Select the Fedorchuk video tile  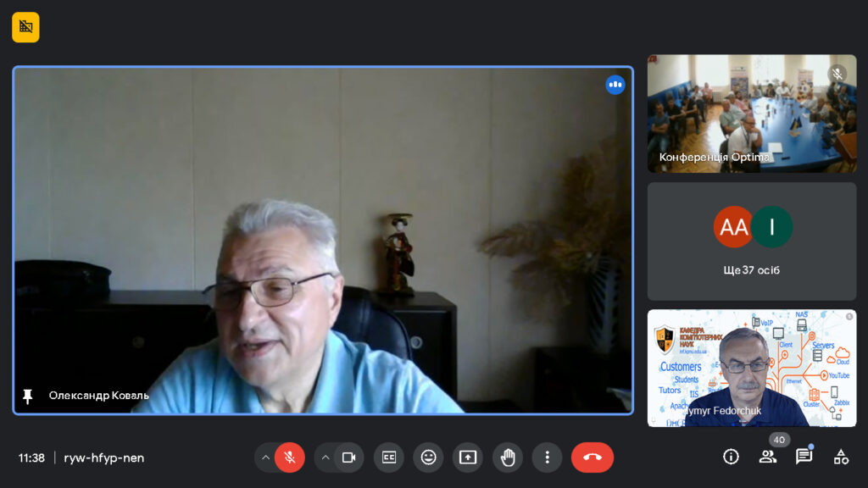tap(752, 368)
